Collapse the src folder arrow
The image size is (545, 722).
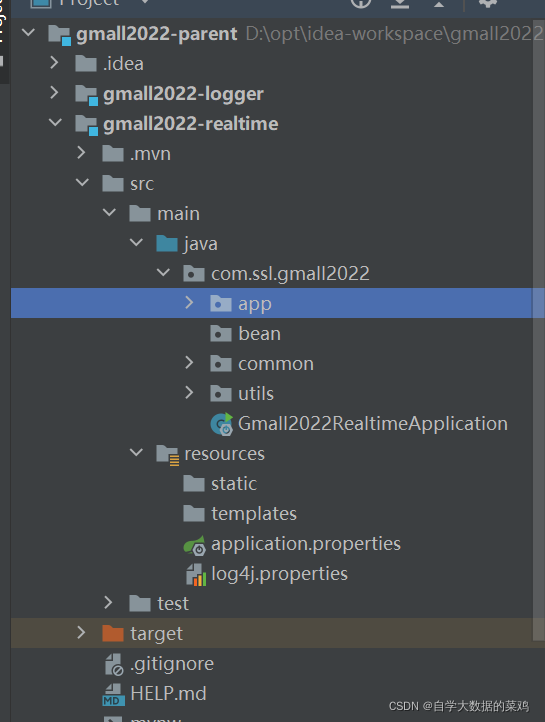(82, 182)
